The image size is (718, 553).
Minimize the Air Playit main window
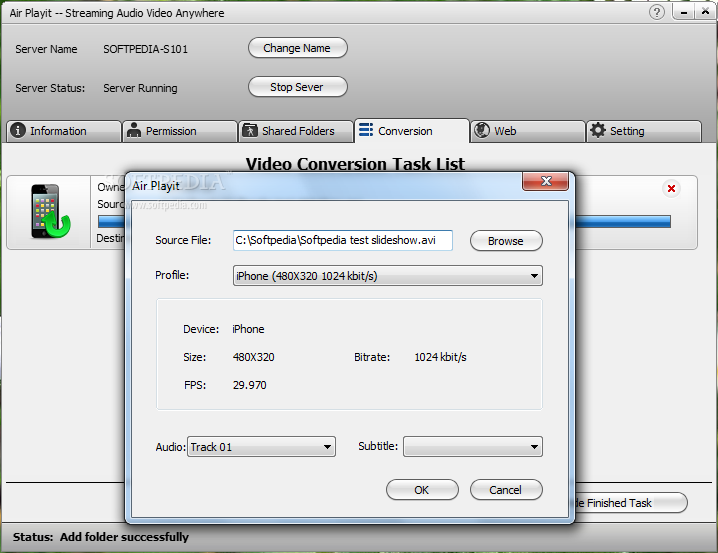point(684,12)
